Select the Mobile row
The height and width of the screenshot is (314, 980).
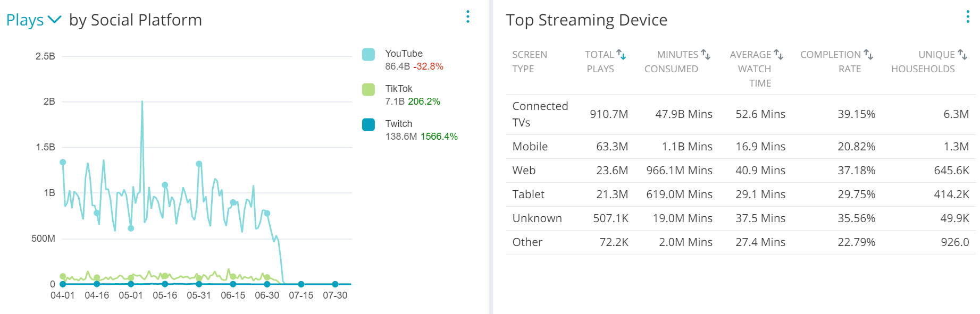pos(741,147)
